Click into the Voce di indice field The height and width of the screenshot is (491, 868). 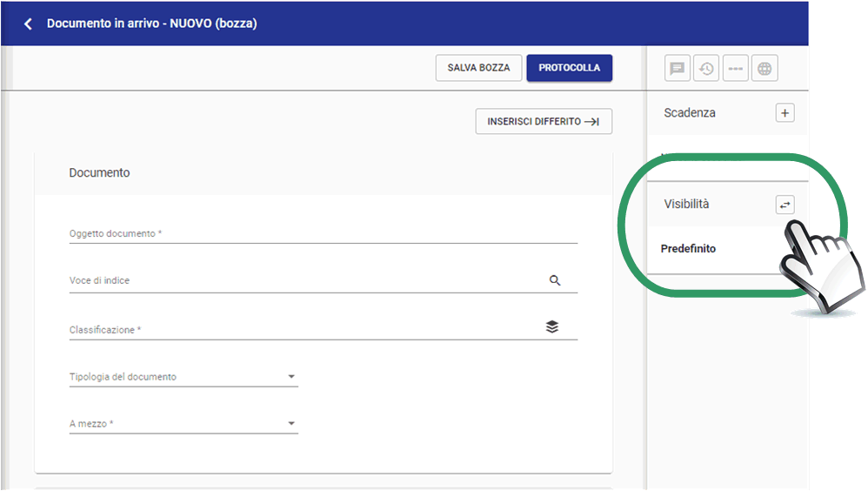(304, 280)
